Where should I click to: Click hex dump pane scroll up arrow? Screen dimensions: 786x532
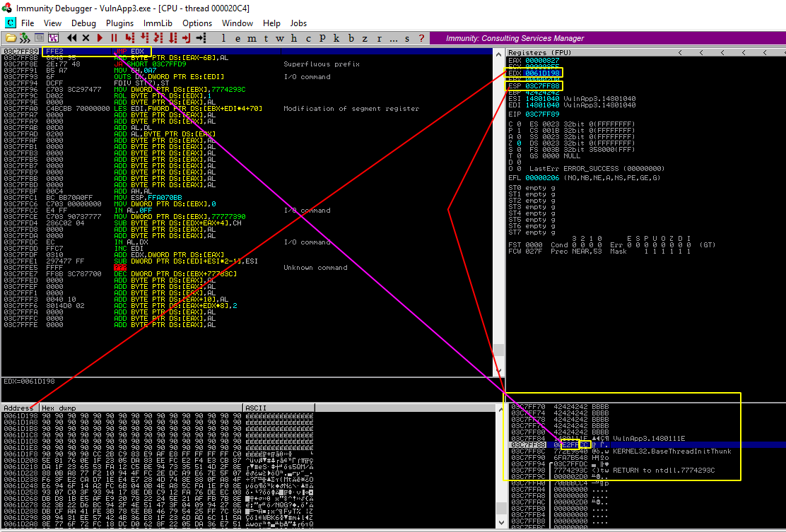click(x=500, y=410)
